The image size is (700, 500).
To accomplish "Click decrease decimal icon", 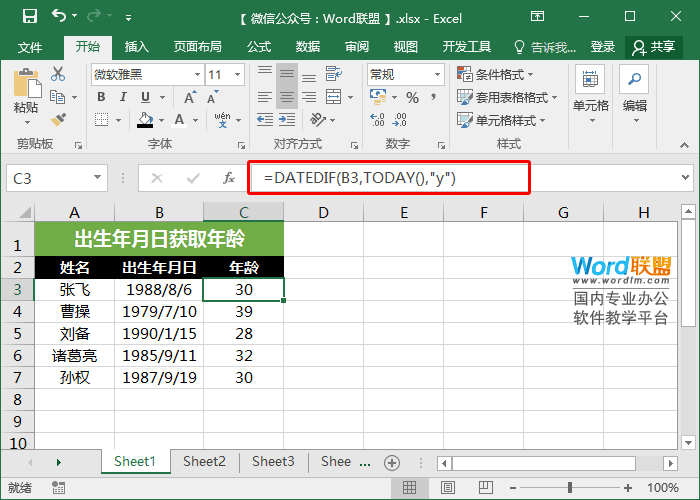I will pos(400,120).
